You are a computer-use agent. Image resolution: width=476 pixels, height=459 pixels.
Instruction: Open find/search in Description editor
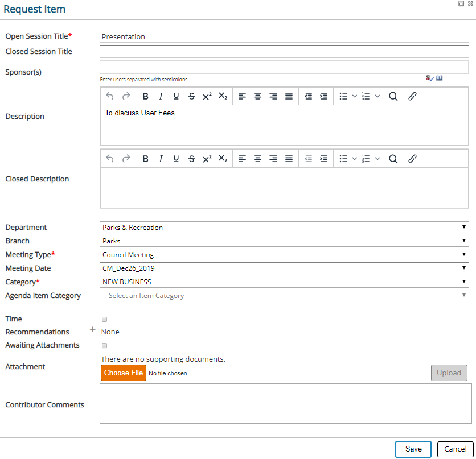393,97
